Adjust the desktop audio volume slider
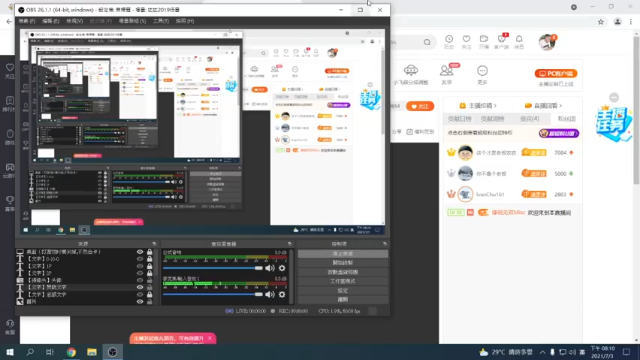The image size is (640, 360). [213, 268]
